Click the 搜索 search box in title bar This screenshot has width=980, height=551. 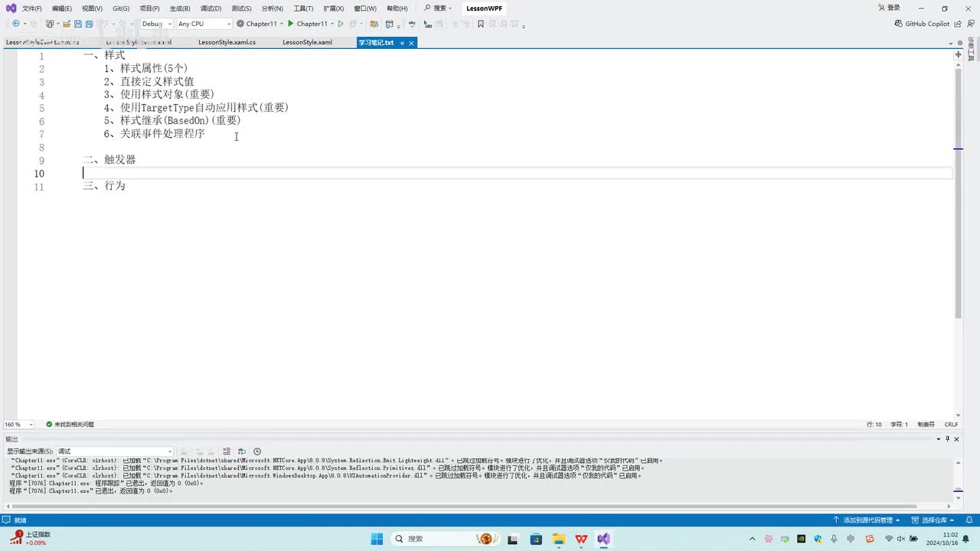pos(437,8)
